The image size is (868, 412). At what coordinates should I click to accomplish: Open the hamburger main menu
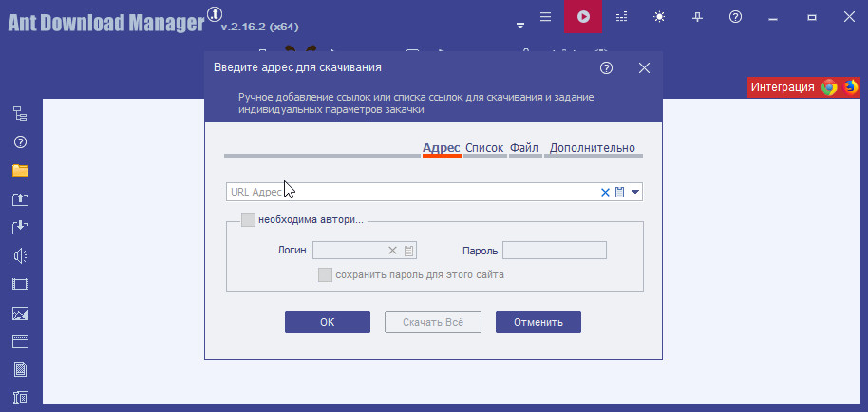coord(544,17)
